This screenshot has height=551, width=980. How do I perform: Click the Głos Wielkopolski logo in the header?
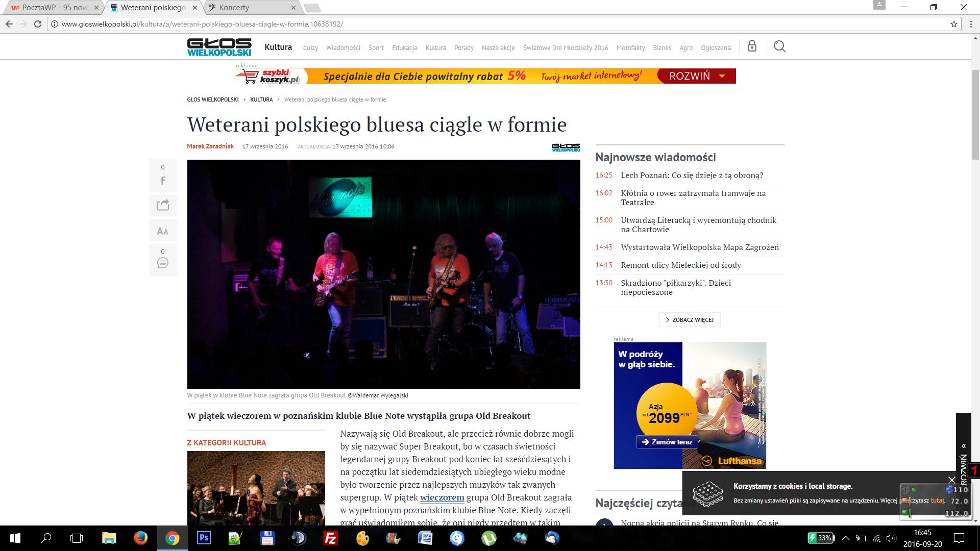click(x=219, y=47)
